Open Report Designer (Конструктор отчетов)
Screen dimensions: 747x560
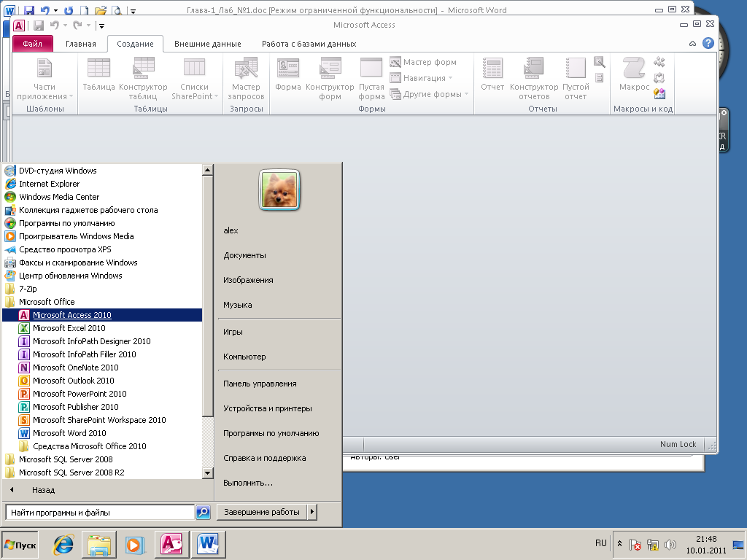[533, 79]
